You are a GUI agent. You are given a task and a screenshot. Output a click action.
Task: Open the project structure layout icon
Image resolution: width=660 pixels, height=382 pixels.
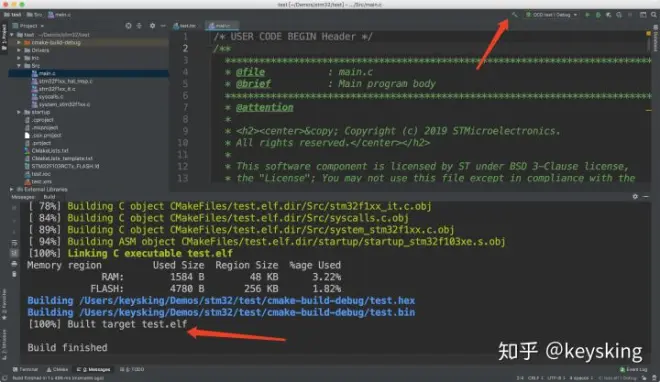pos(643,15)
